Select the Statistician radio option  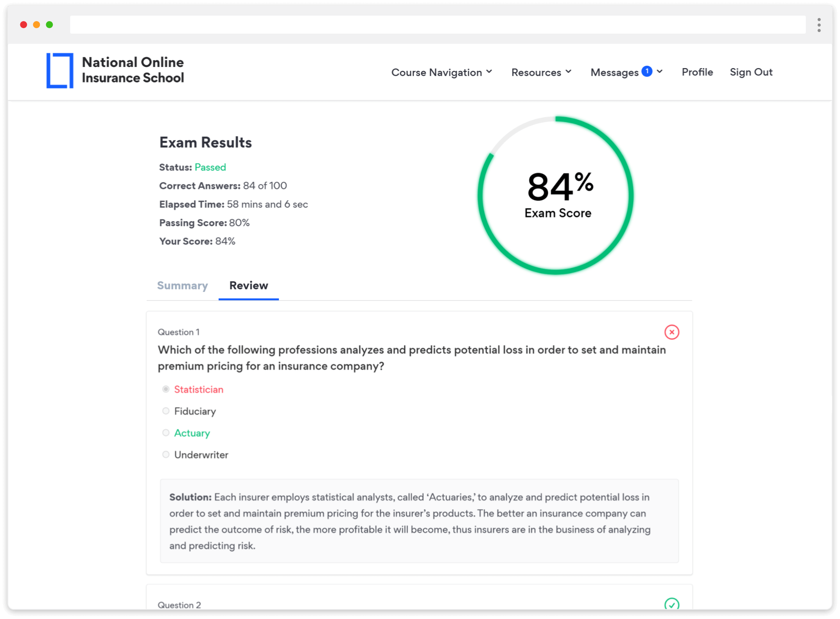pyautogui.click(x=166, y=389)
